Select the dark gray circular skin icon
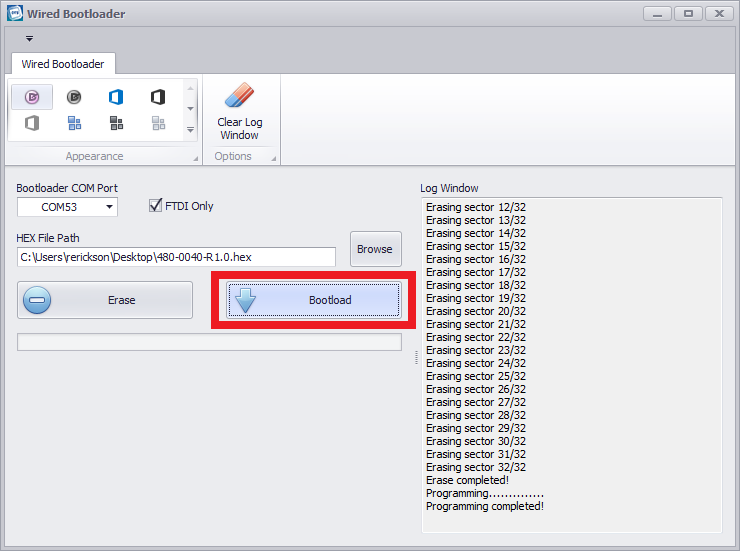This screenshot has height=551, width=740. click(x=74, y=97)
